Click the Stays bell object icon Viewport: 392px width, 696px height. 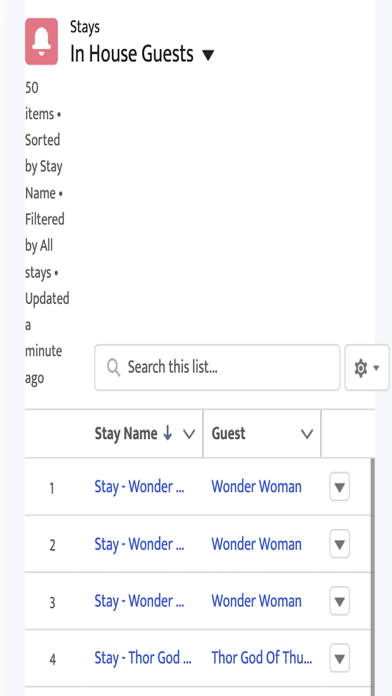click(x=41, y=41)
